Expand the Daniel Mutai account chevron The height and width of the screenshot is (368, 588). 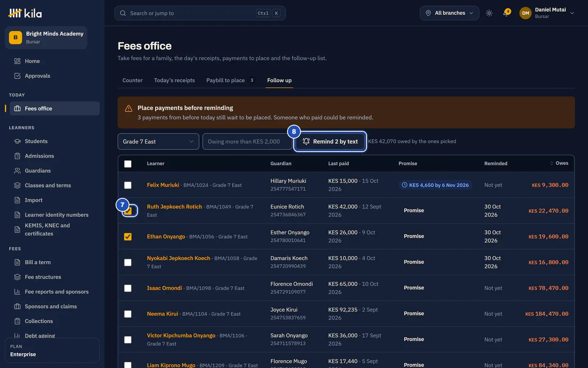572,13
